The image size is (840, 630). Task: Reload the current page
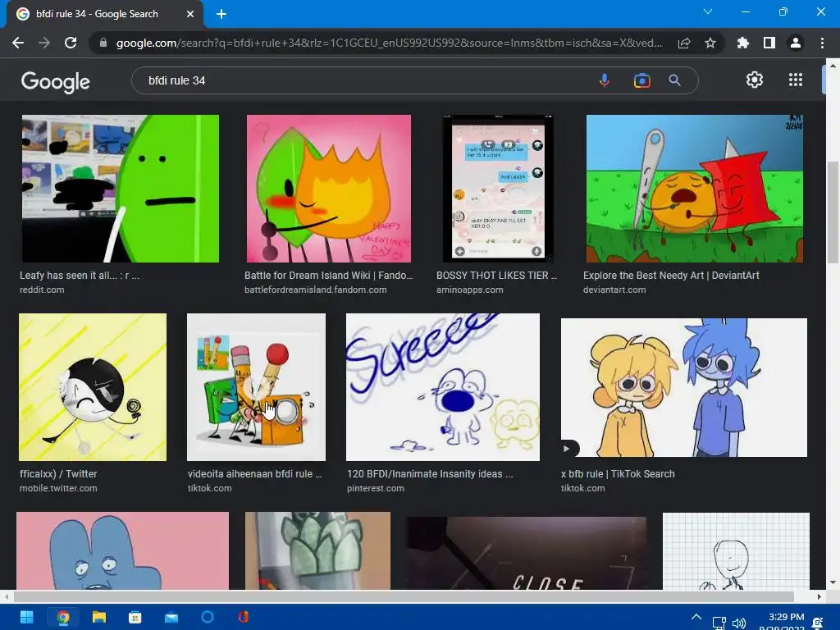coord(71,43)
